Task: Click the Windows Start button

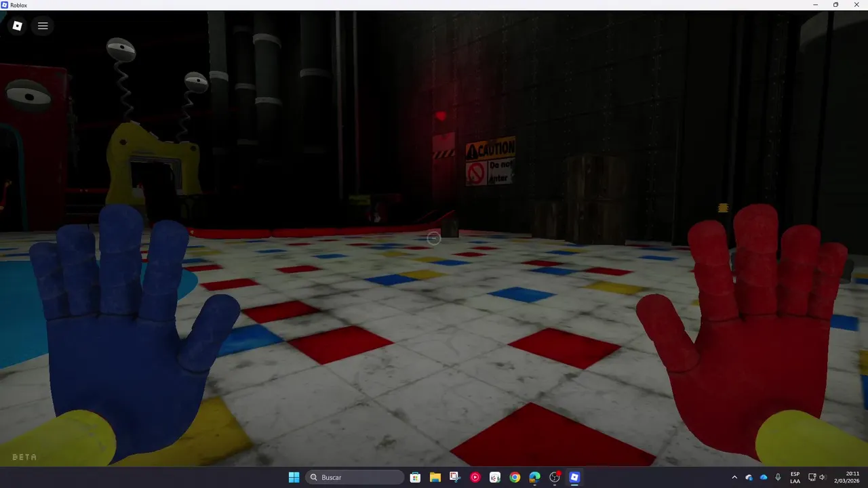Action: [x=294, y=477]
